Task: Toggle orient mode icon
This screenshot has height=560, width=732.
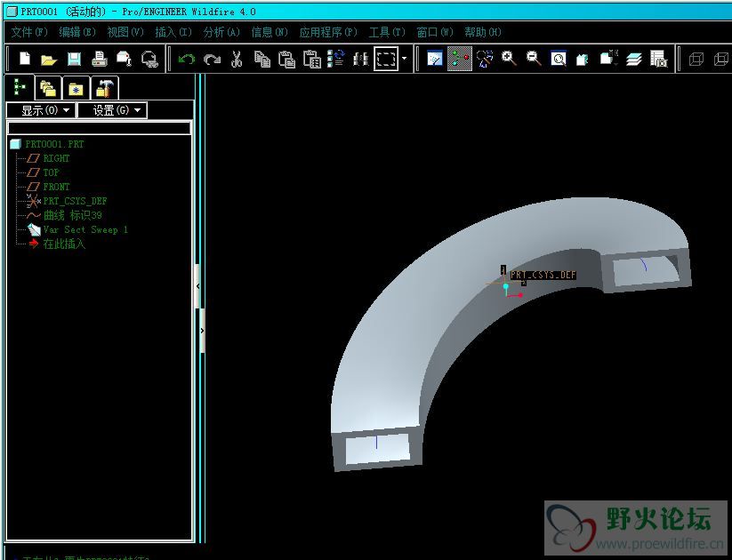Action: click(485, 60)
